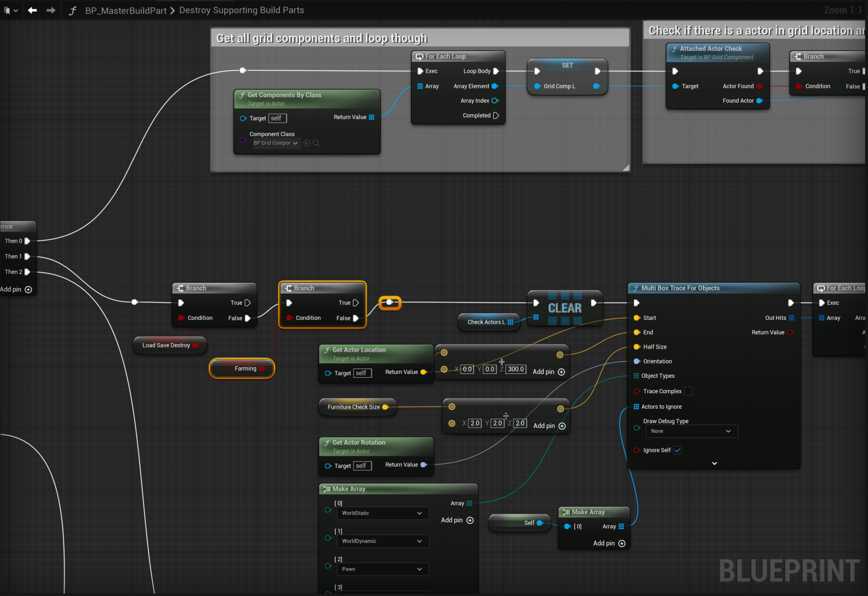The width and height of the screenshot is (868, 596).
Task: Click Then 0 exec pin on Sequence node
Action: point(28,241)
